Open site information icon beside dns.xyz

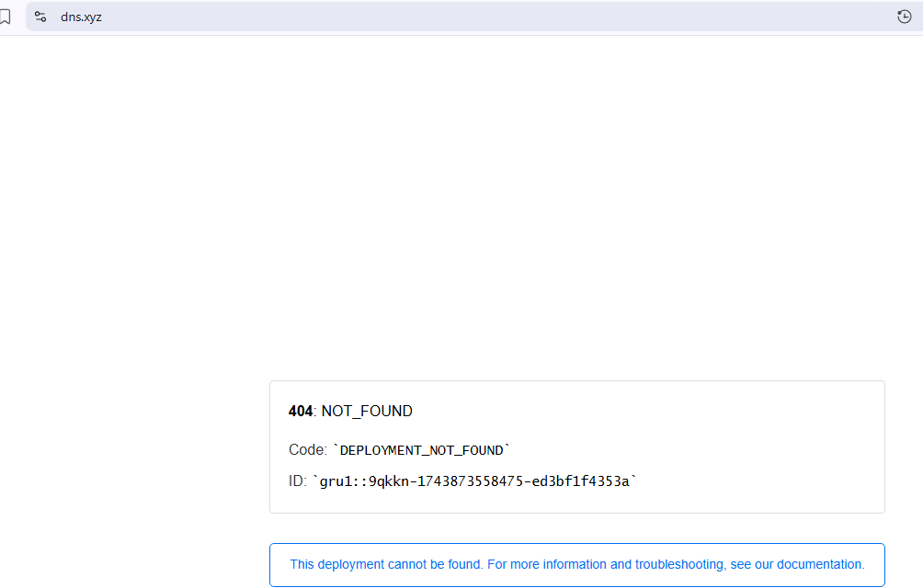coord(40,17)
